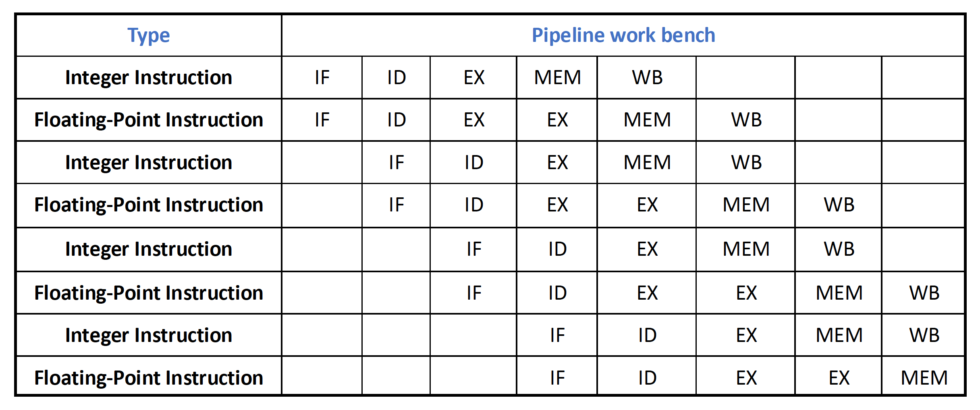Click MEM in last Floating-Point Instruction row
980x410 pixels.
click(x=924, y=378)
